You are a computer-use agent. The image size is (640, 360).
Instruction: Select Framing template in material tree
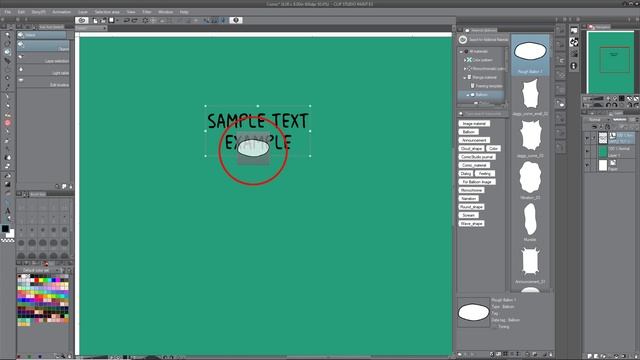pos(486,86)
